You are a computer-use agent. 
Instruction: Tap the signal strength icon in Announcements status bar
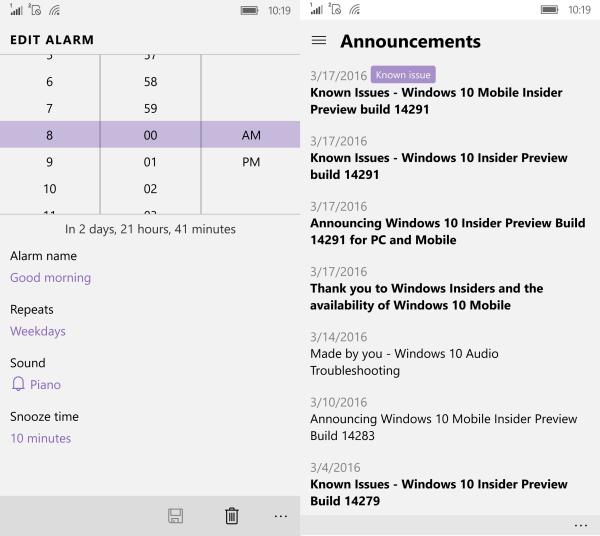click(x=316, y=9)
